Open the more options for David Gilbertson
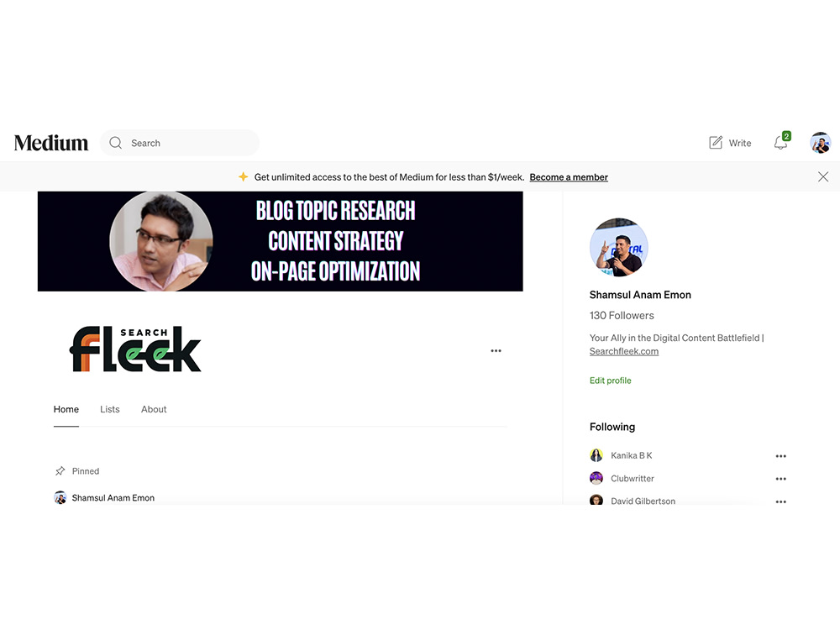840x630 pixels. point(781,502)
